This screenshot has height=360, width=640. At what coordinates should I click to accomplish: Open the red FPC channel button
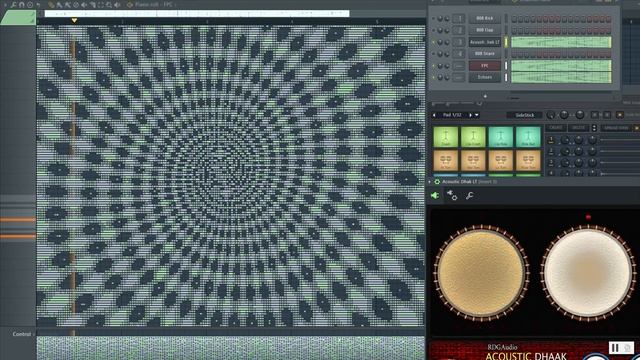(484, 66)
